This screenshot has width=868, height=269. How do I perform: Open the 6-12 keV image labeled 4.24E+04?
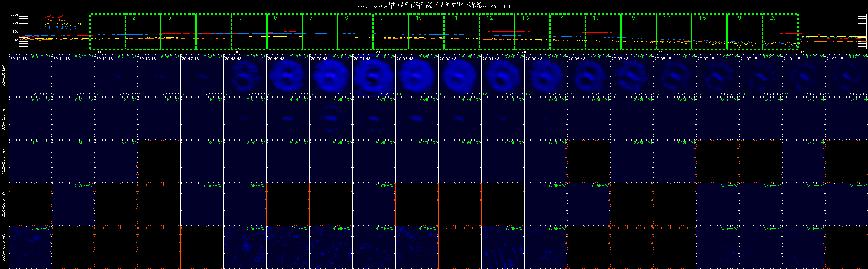point(288,118)
